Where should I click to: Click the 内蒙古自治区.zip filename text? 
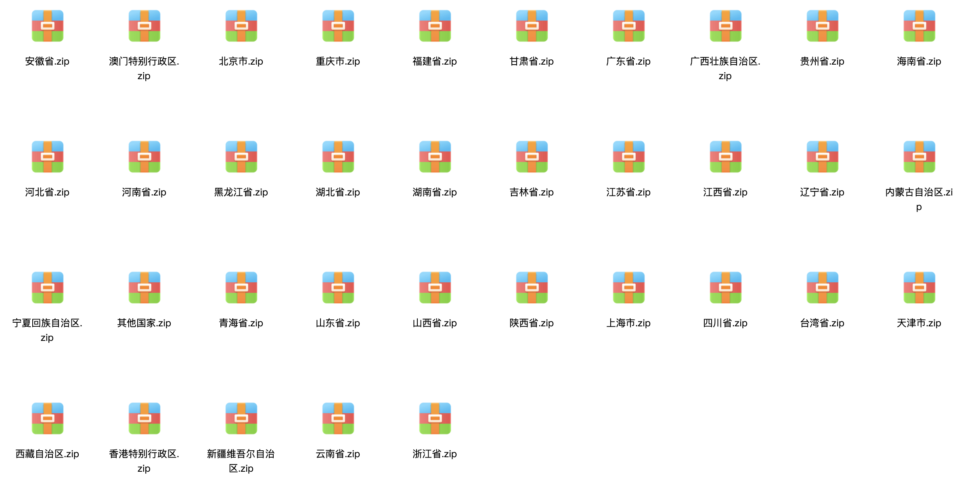pyautogui.click(x=919, y=199)
